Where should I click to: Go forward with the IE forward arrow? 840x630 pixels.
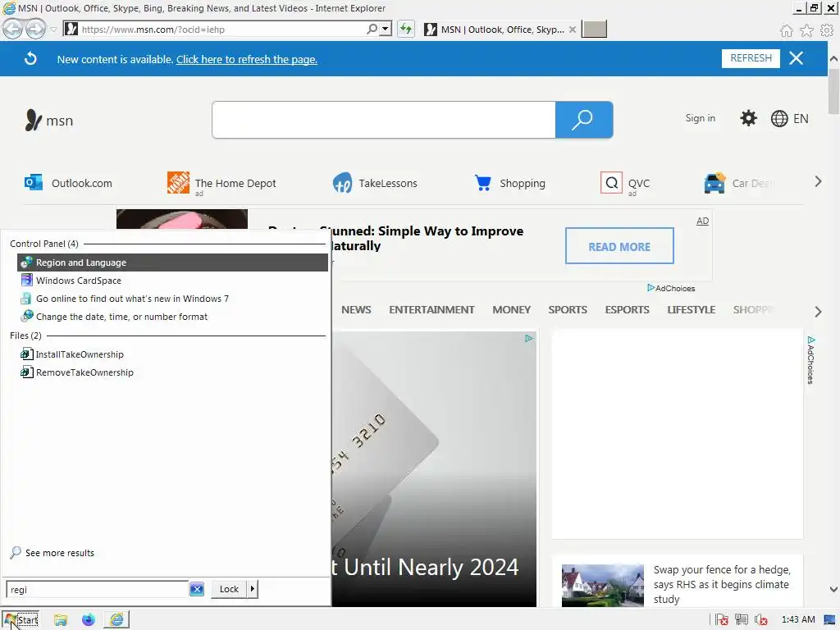pyautogui.click(x=35, y=29)
